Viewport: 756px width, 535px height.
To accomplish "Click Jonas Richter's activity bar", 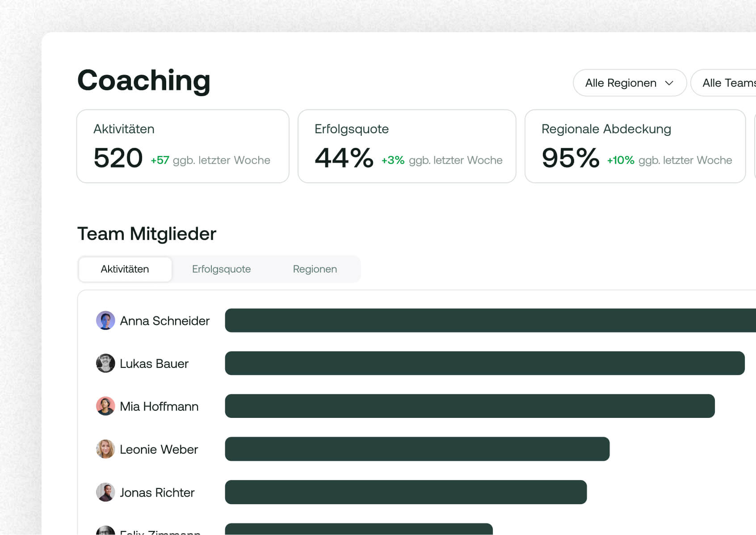I will [x=406, y=492].
